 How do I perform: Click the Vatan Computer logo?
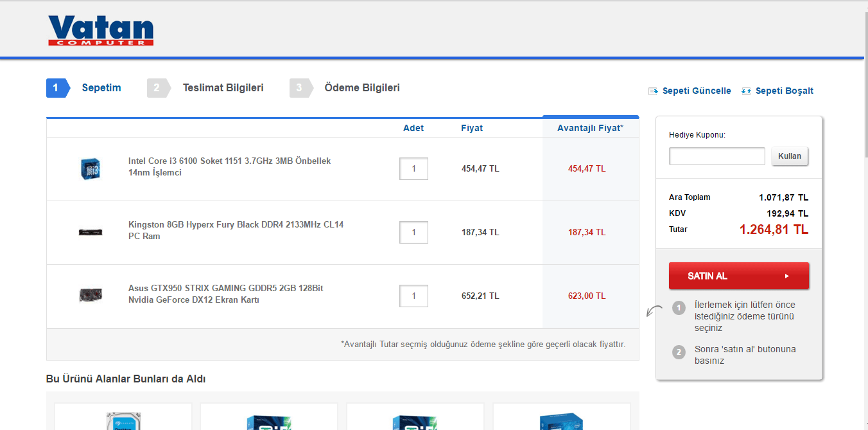click(x=101, y=30)
